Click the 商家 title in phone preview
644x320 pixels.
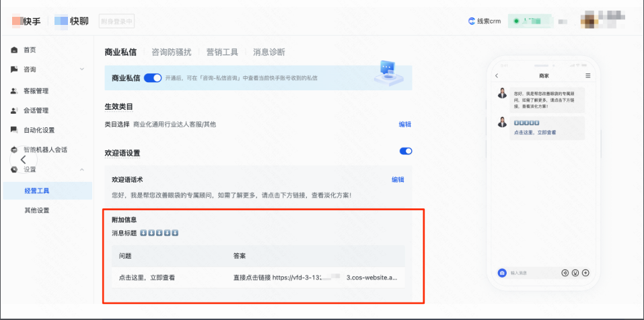[x=544, y=75]
